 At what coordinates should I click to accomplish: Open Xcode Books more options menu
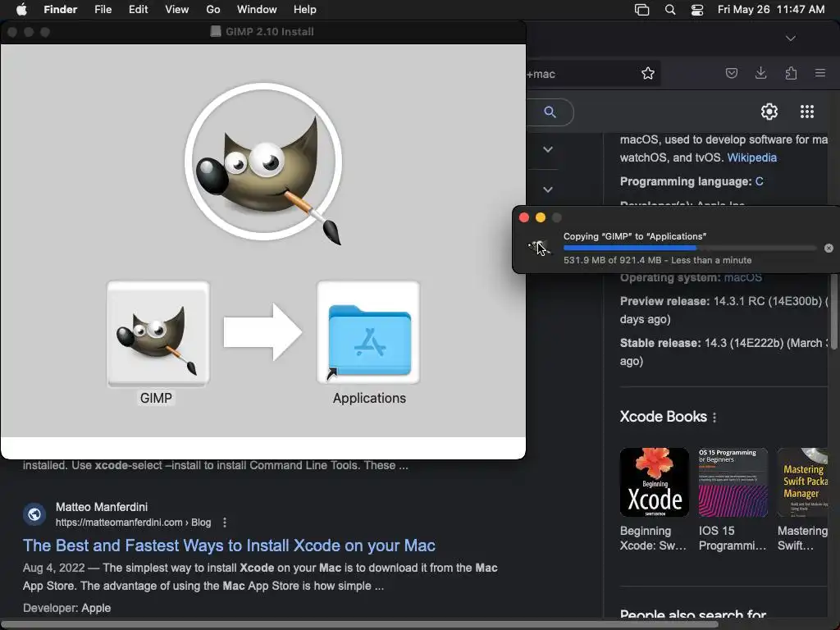click(x=714, y=418)
